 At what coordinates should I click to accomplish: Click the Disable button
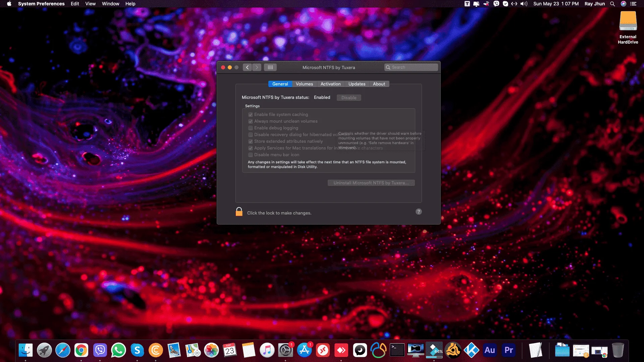tap(349, 98)
